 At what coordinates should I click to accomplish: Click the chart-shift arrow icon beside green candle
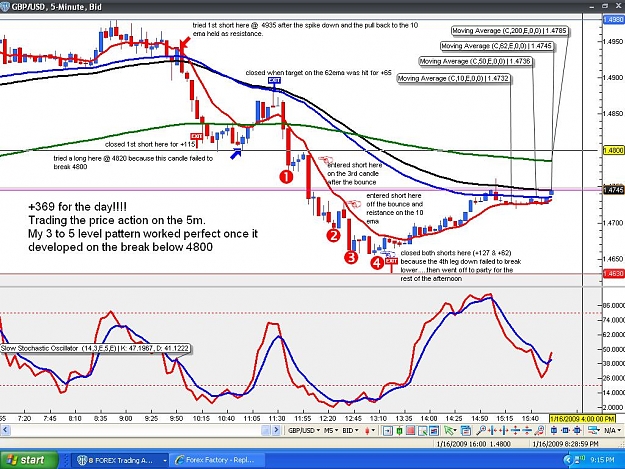tap(387, 430)
